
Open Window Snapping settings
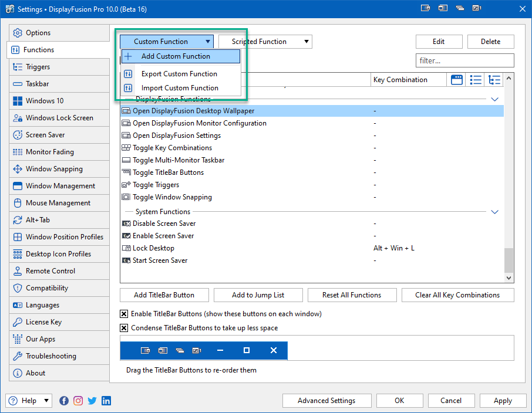(59, 169)
